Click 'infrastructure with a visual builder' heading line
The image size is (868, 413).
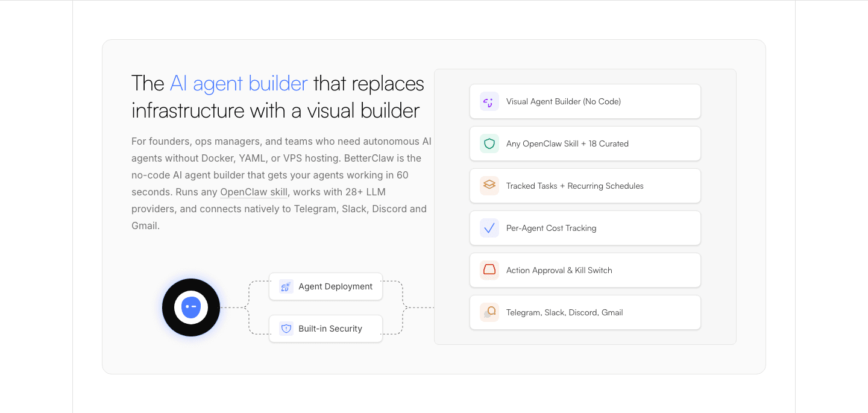(x=275, y=111)
